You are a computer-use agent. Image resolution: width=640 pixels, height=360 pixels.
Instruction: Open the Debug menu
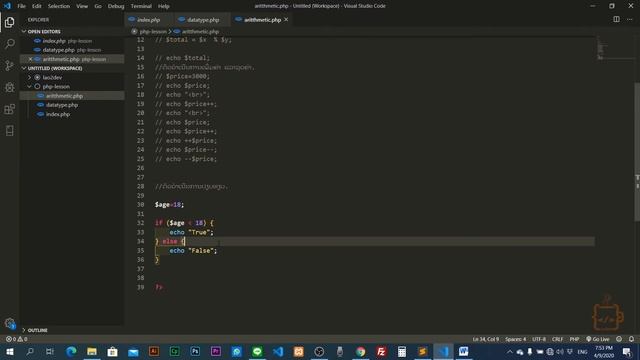(116, 6)
